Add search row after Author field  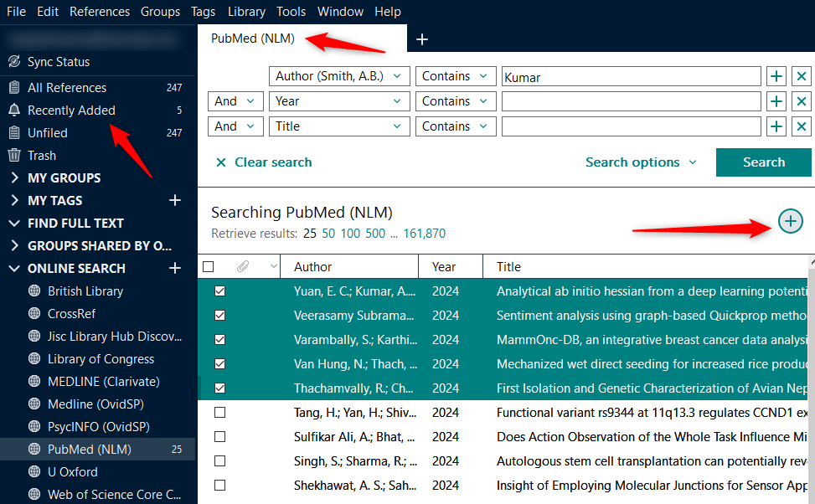point(776,76)
